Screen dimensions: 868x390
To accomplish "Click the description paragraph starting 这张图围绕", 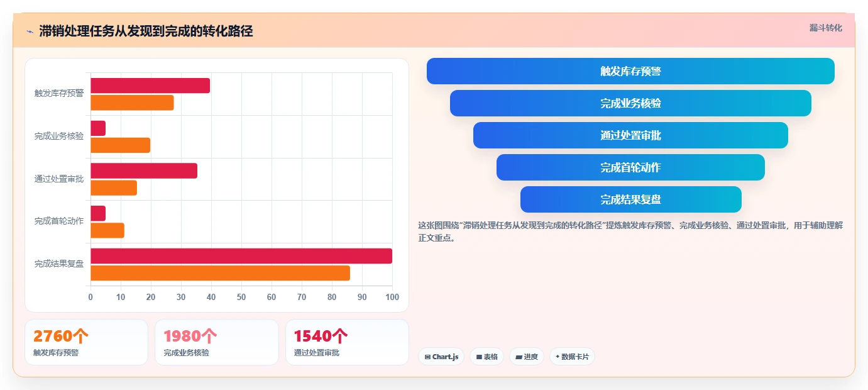I will (x=630, y=231).
